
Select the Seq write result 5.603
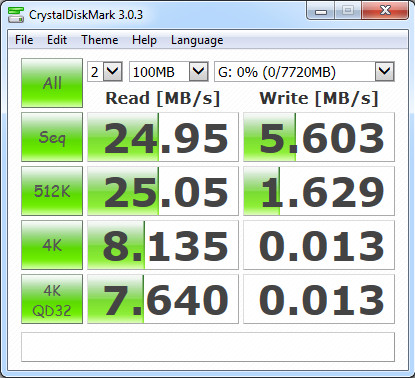click(x=319, y=137)
